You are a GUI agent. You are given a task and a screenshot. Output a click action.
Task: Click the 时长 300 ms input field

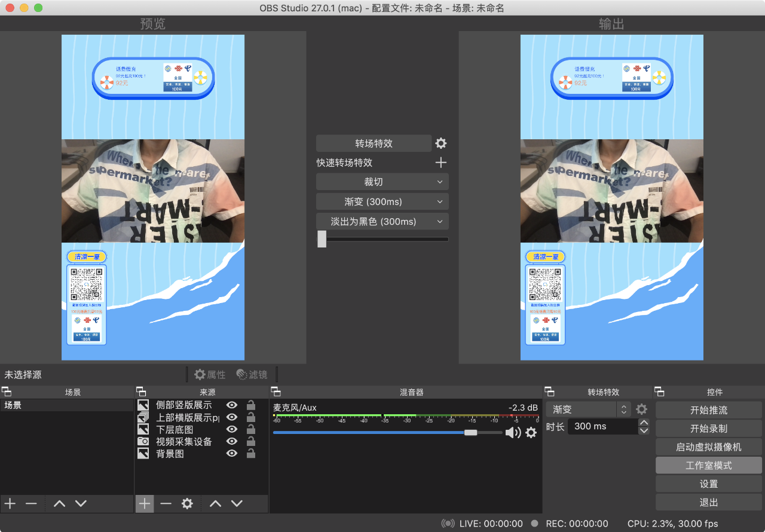(x=602, y=426)
